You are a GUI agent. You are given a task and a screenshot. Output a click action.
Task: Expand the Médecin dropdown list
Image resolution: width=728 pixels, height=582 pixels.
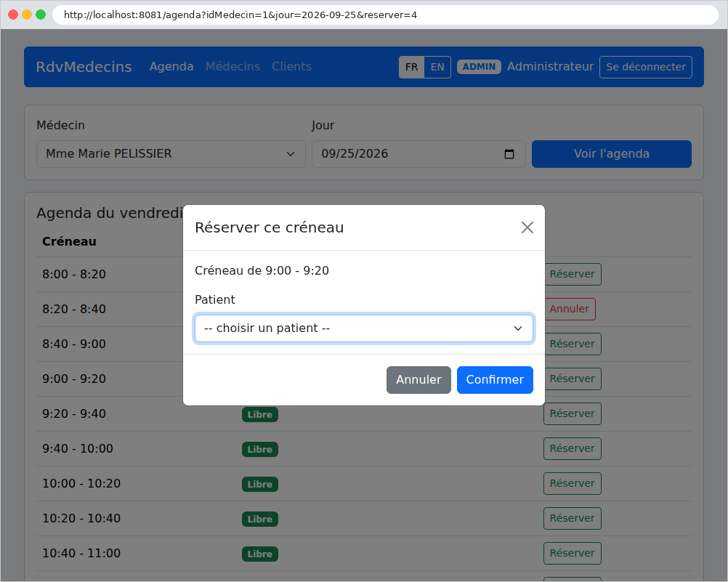point(171,154)
